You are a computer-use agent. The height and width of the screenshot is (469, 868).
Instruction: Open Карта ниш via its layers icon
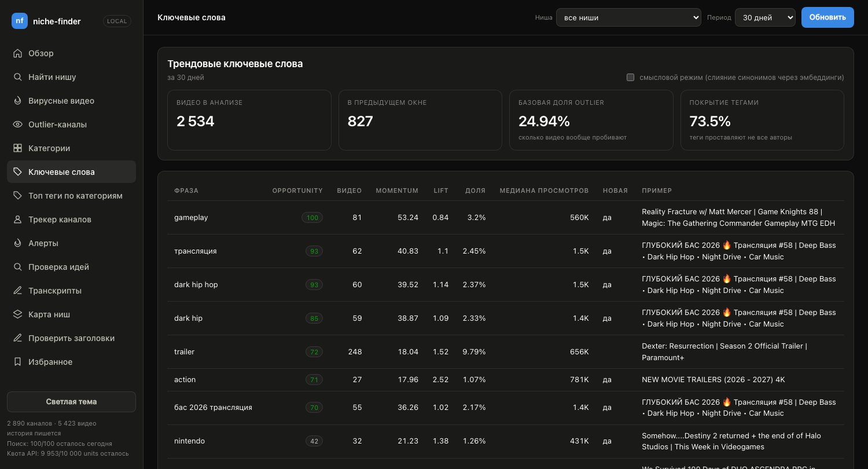(17, 314)
